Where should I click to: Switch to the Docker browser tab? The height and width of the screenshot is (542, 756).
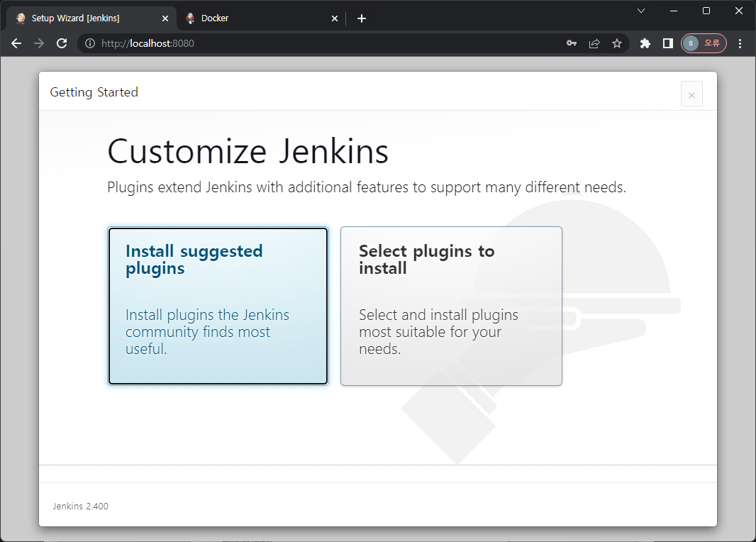pyautogui.click(x=260, y=18)
